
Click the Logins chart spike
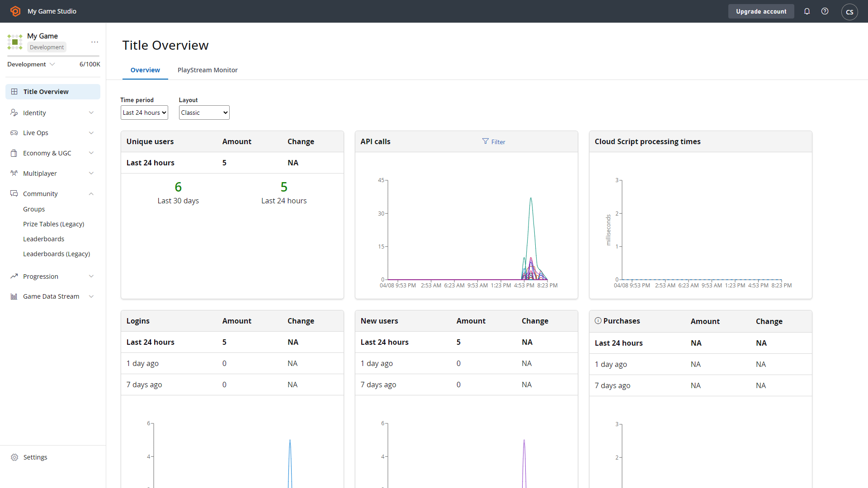coord(290,463)
